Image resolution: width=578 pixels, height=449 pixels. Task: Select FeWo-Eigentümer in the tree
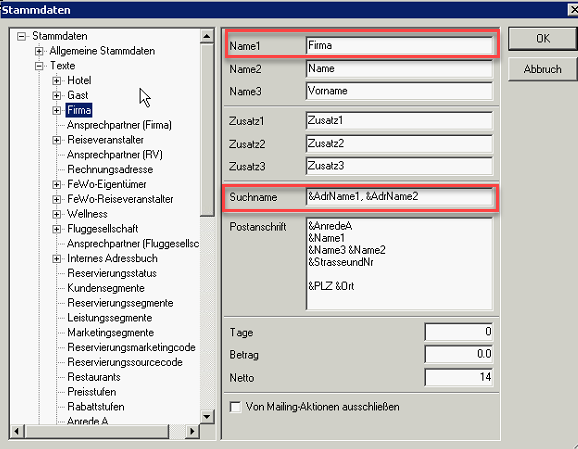[x=107, y=184]
